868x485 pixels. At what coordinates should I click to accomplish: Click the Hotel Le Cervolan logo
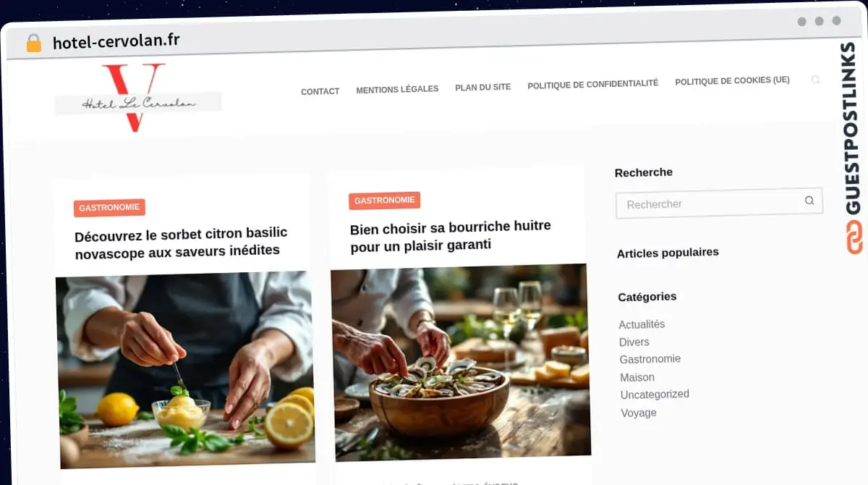(137, 98)
